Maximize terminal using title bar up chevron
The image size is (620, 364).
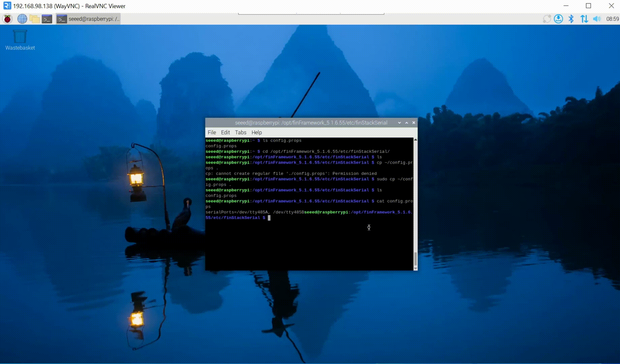(x=407, y=123)
